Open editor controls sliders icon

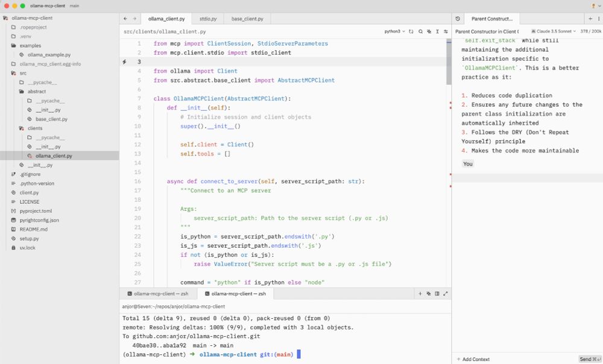[x=446, y=31]
